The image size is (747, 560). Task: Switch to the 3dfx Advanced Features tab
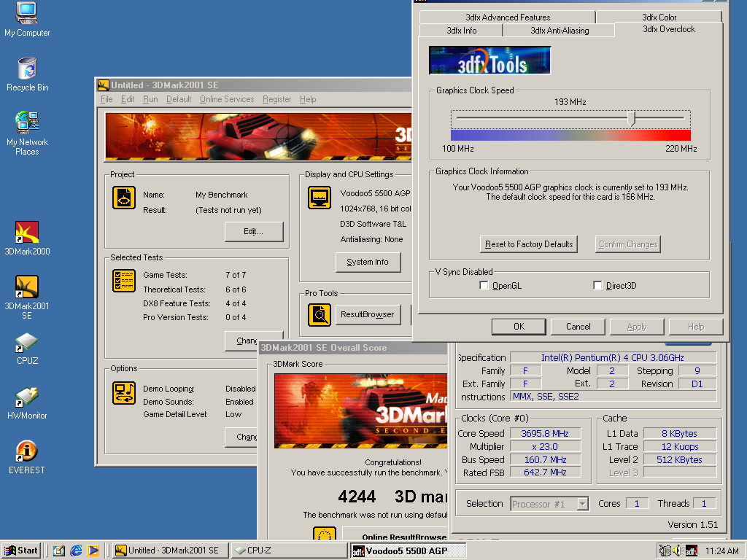click(508, 17)
